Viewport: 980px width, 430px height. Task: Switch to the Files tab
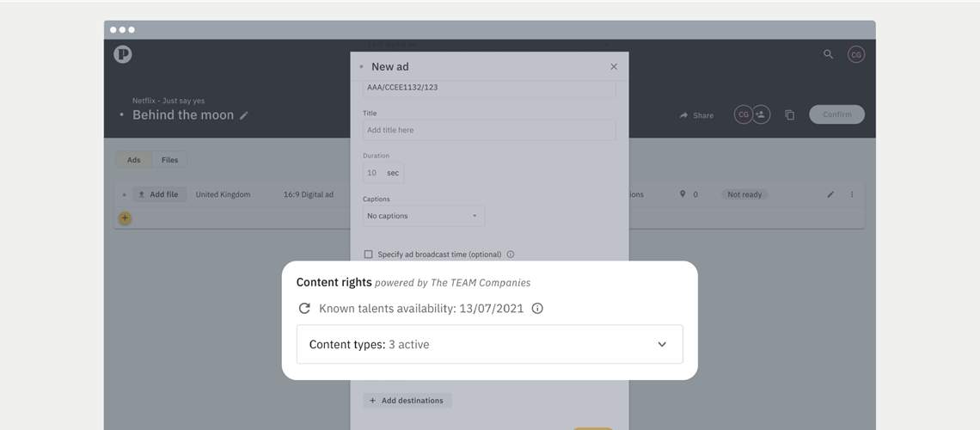170,160
